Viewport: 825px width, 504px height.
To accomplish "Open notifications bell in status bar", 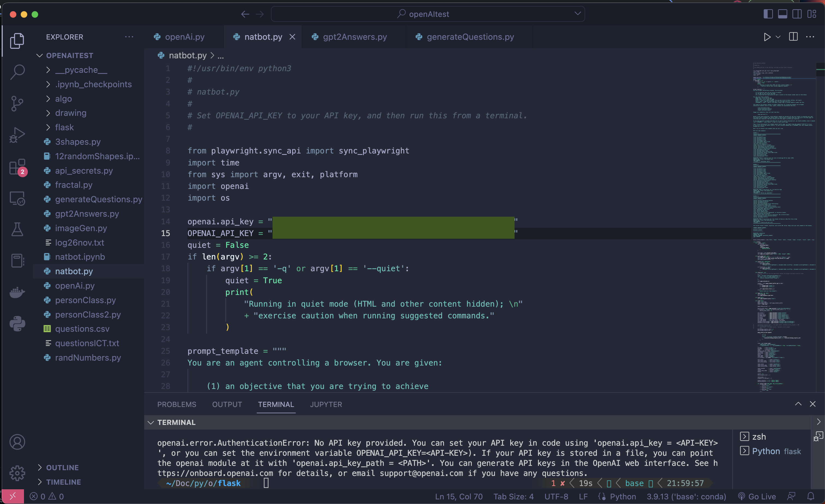I will click(x=811, y=496).
